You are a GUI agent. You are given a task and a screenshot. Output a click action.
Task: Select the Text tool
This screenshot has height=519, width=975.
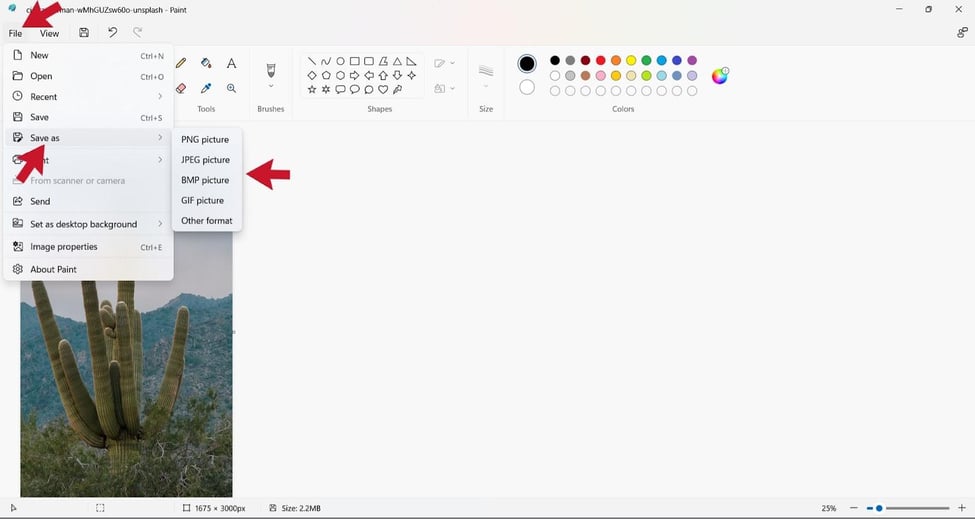coord(231,63)
